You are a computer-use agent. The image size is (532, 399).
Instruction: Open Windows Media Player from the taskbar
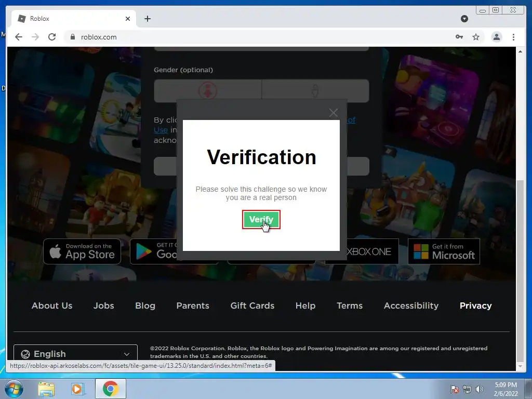77,389
